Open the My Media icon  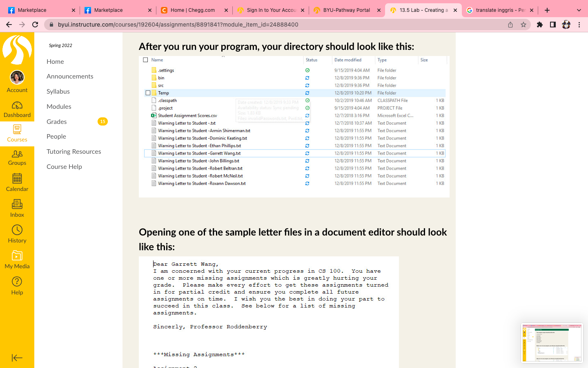tap(17, 256)
